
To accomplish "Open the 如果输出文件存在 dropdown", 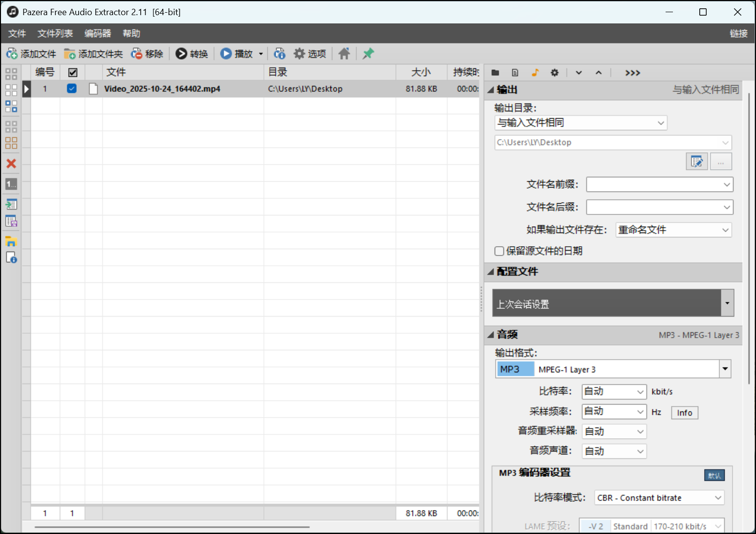I will tap(674, 230).
